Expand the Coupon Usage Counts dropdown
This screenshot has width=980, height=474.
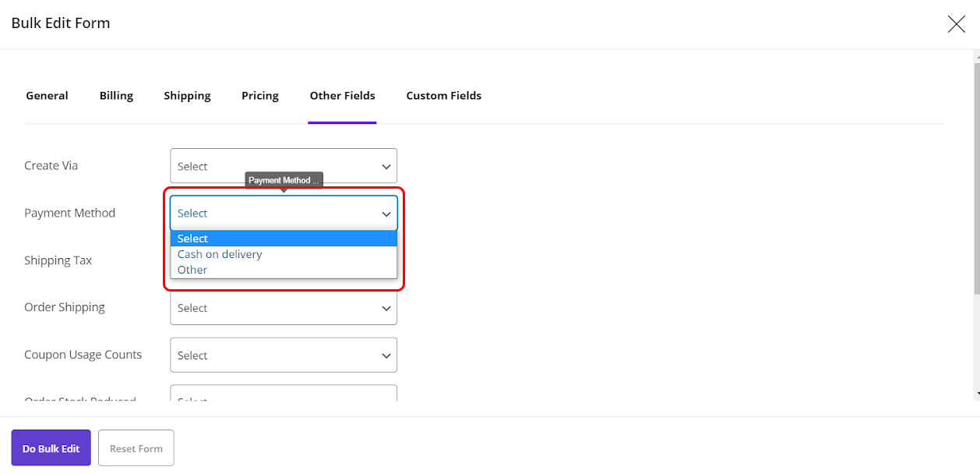click(x=284, y=355)
